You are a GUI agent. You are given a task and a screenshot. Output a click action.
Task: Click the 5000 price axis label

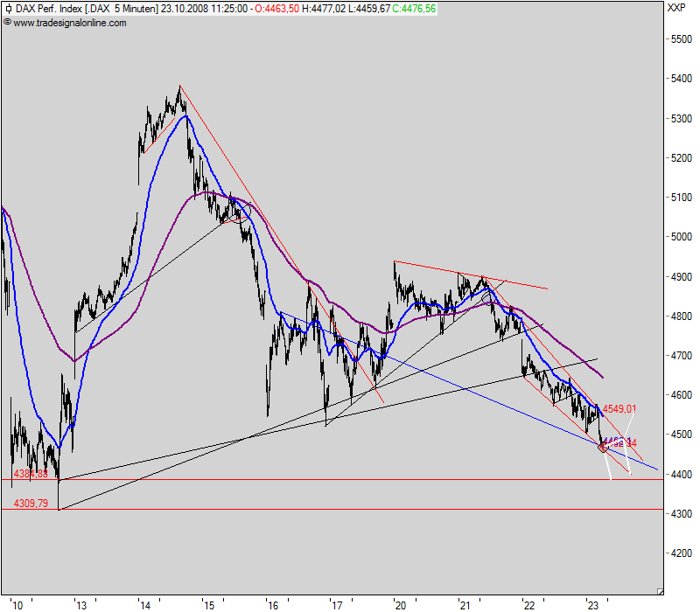(x=682, y=237)
